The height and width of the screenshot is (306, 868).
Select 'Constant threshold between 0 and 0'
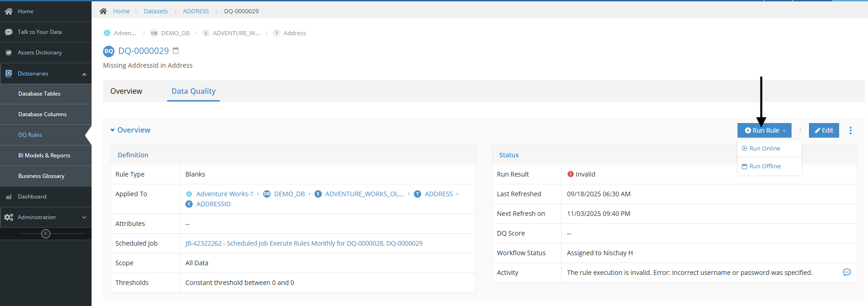(240, 283)
